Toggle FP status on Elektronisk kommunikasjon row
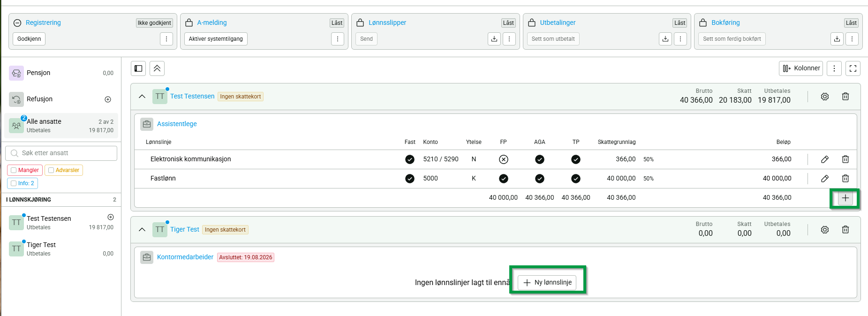The image size is (868, 316). (504, 159)
